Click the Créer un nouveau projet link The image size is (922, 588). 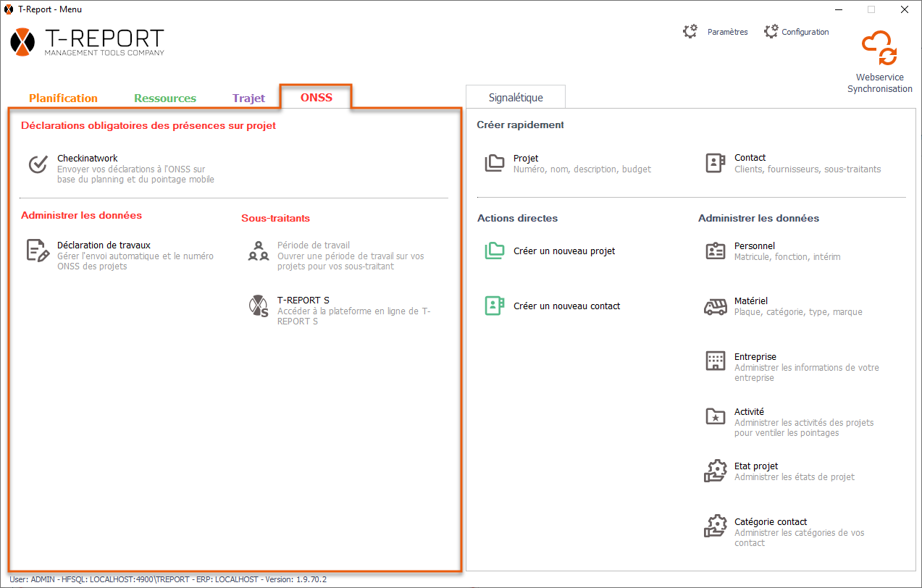564,251
